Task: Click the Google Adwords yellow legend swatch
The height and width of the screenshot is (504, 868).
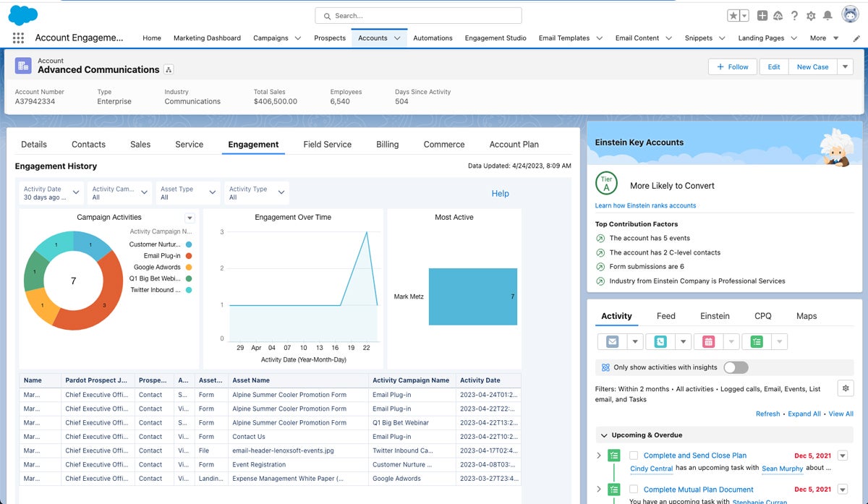Action: tap(188, 268)
